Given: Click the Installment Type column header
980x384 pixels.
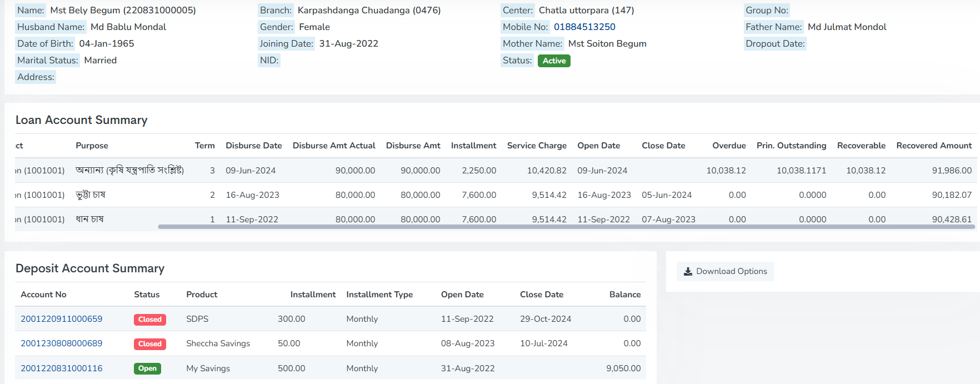Looking at the screenshot, I should click(379, 295).
